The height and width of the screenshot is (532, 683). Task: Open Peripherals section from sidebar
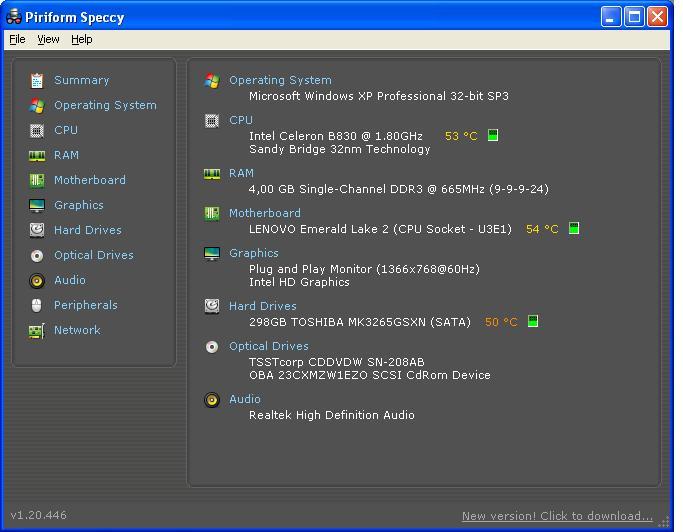86,305
